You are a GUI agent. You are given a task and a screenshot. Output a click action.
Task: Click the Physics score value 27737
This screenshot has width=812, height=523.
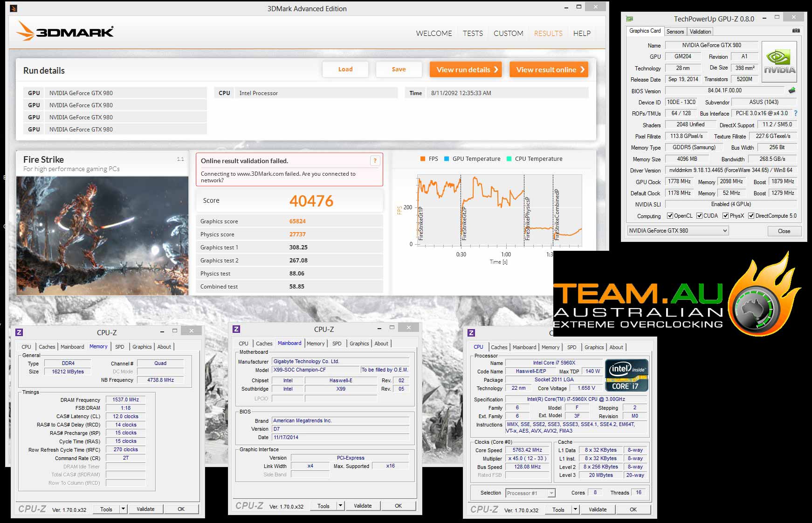click(x=297, y=234)
